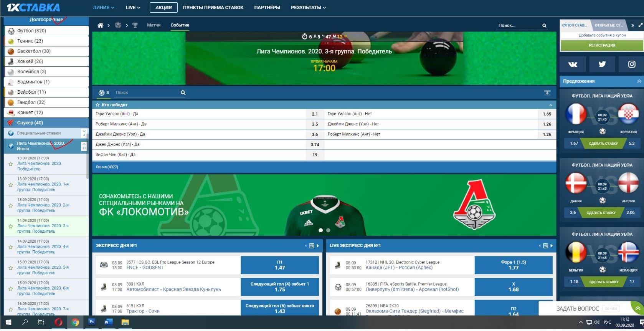This screenshot has height=331, width=644.
Task: Open the Twitter social icon
Action: 602,65
